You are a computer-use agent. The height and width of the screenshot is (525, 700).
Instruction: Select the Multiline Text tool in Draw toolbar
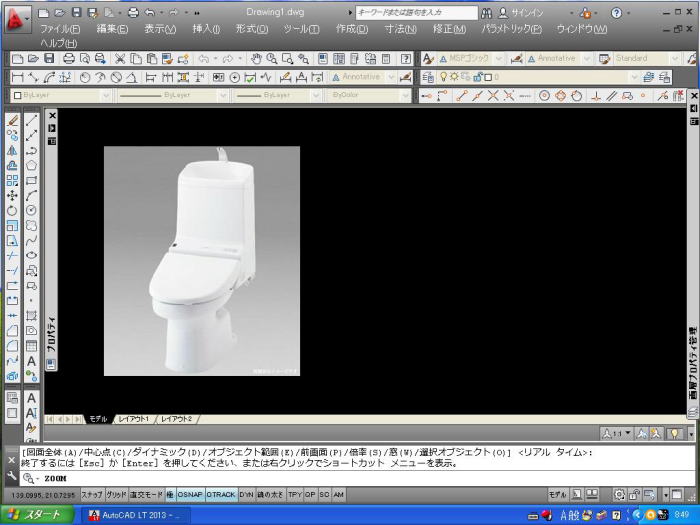pyautogui.click(x=31, y=361)
